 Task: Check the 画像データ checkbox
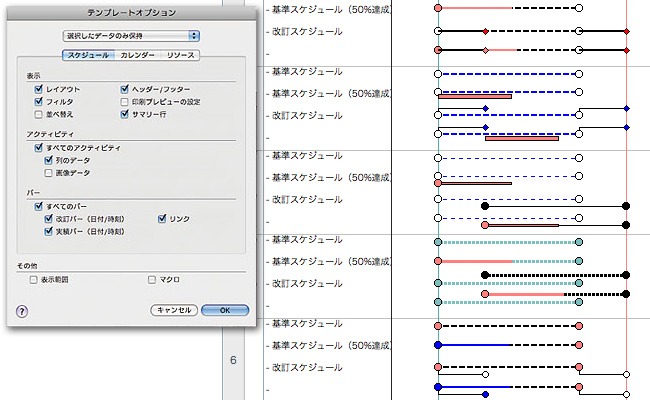[x=48, y=173]
